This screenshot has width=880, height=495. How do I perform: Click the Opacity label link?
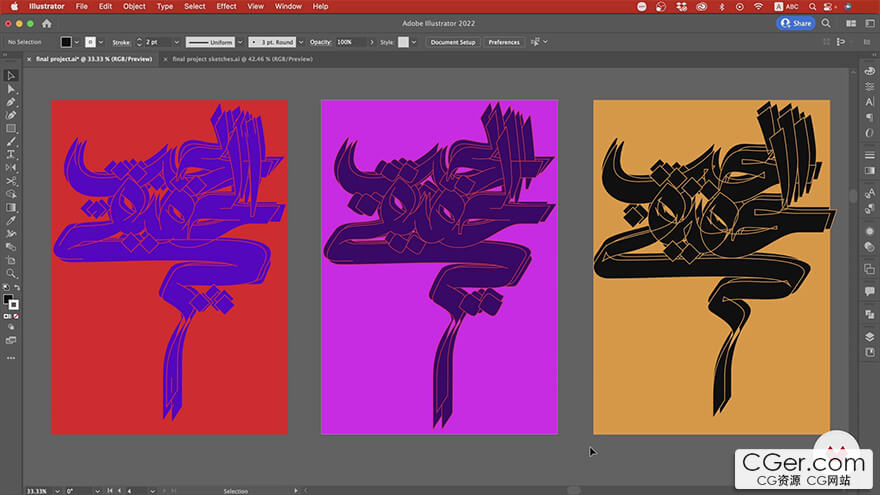pos(320,42)
